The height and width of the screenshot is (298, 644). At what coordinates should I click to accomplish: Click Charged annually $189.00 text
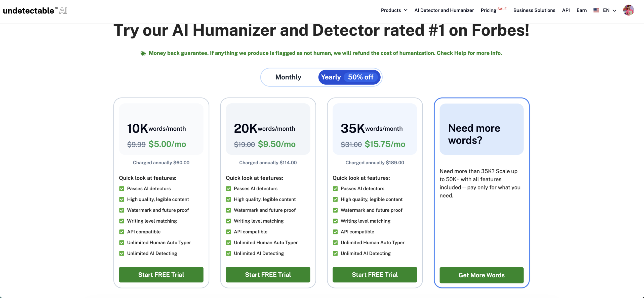[375, 163]
